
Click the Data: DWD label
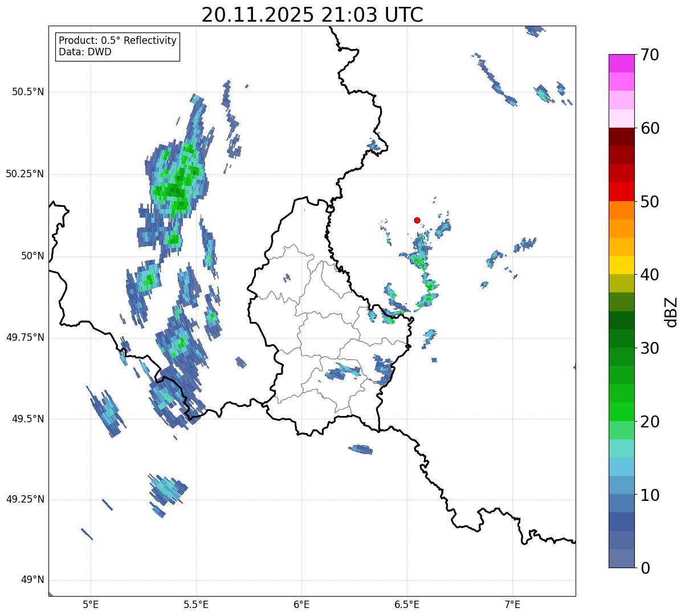(x=85, y=52)
